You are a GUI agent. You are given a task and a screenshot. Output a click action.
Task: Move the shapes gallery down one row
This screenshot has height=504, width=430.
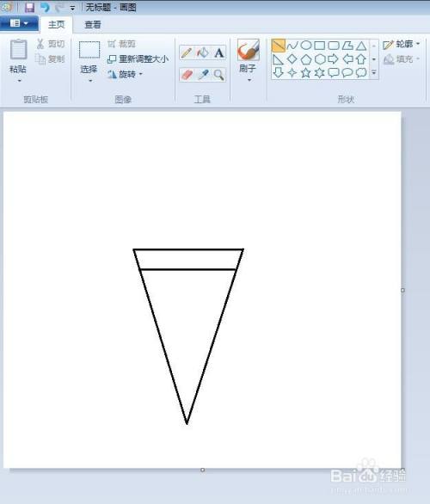(x=374, y=59)
